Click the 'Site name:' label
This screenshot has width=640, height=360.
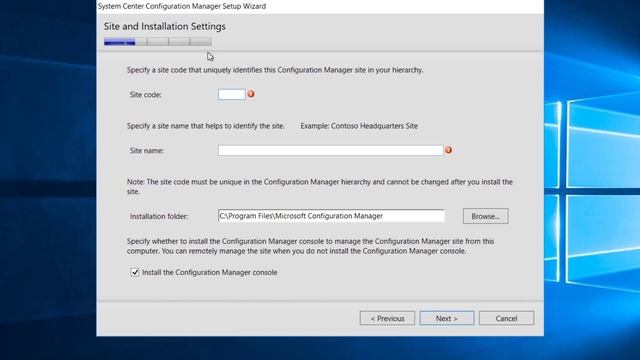[x=147, y=151]
